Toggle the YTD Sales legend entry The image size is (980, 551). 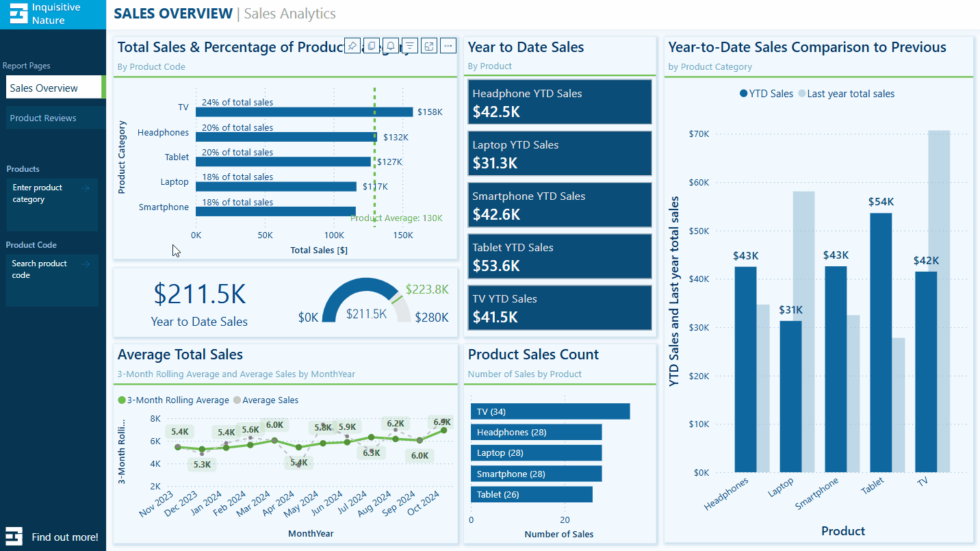click(766, 94)
